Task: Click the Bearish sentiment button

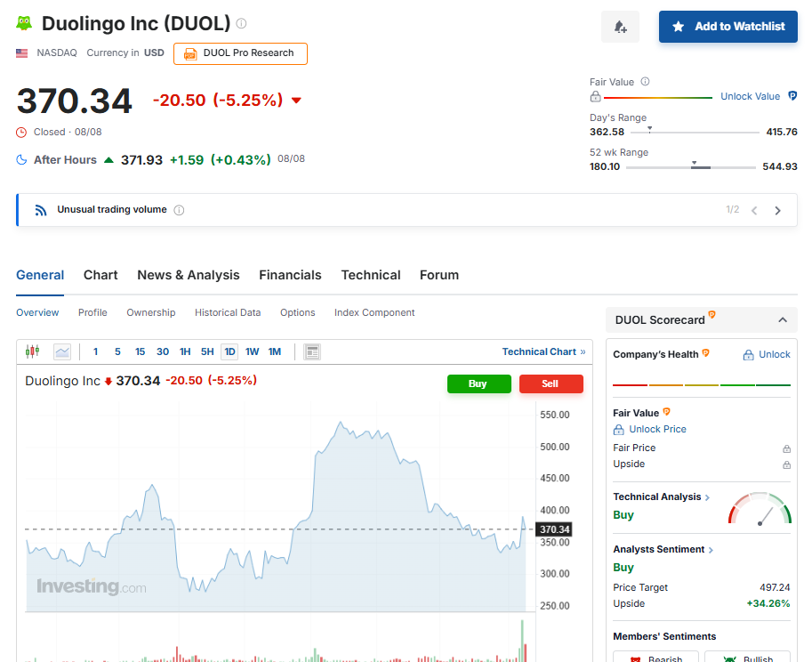Action: [x=655, y=657]
